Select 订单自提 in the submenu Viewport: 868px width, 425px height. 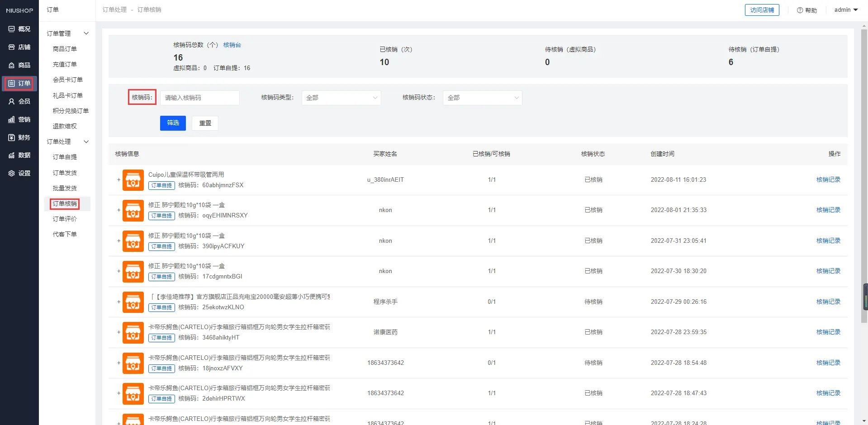pos(65,157)
